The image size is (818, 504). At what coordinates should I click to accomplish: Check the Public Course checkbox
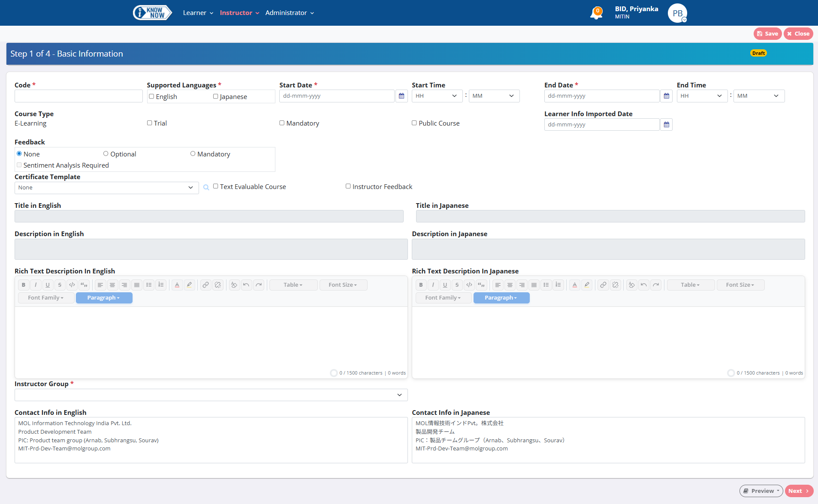414,123
